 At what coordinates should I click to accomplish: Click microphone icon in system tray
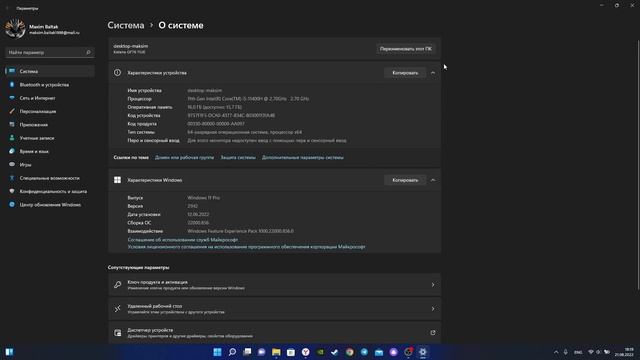565,352
